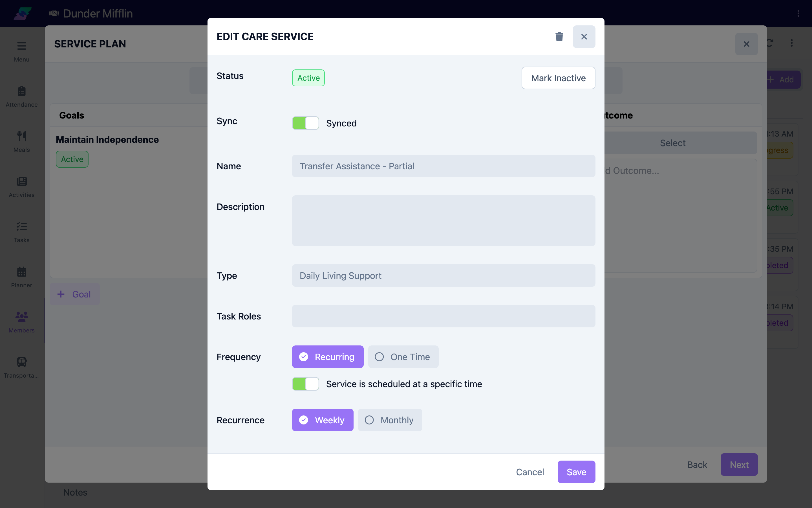The image size is (812, 508).
Task: Toggle the Synced switch
Action: pos(305,123)
